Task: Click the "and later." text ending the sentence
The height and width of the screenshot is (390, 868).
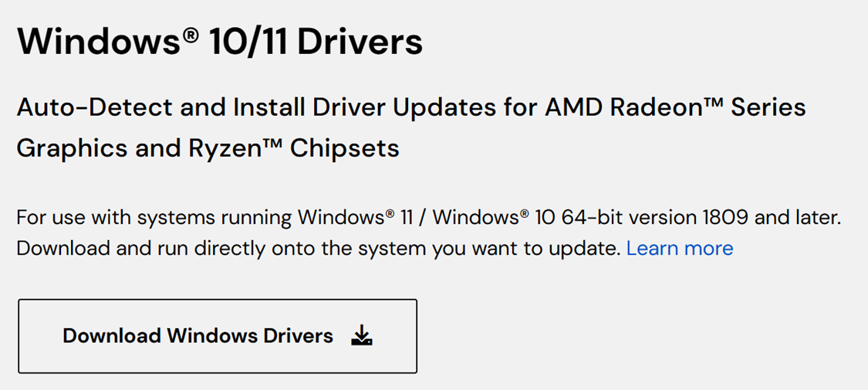Action: [797, 217]
